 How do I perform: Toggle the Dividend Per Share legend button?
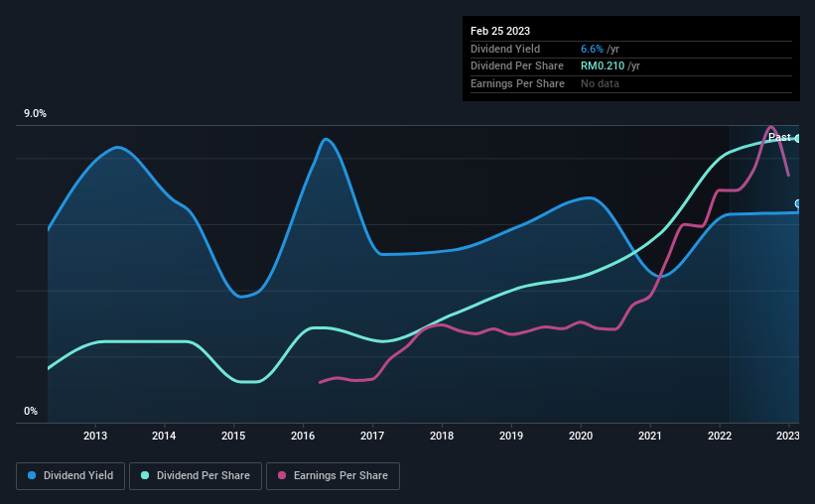[x=196, y=476]
